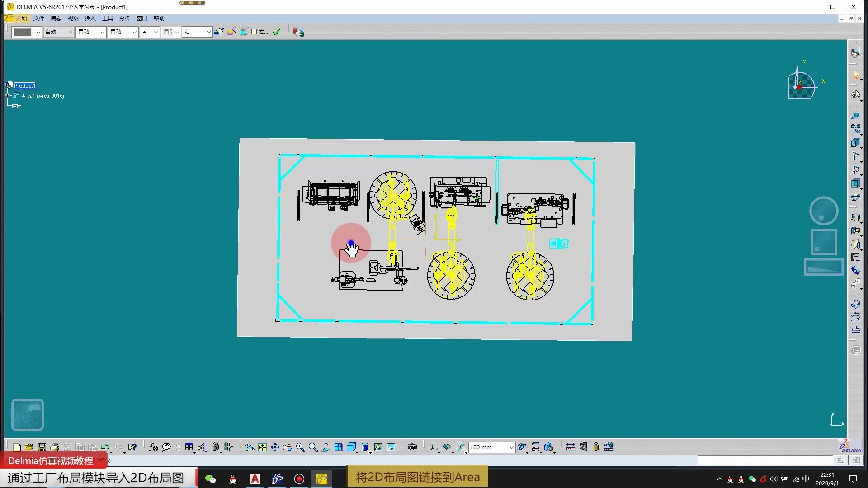Toggle the green checkmark apply button
The image size is (868, 488).
[x=277, y=32]
